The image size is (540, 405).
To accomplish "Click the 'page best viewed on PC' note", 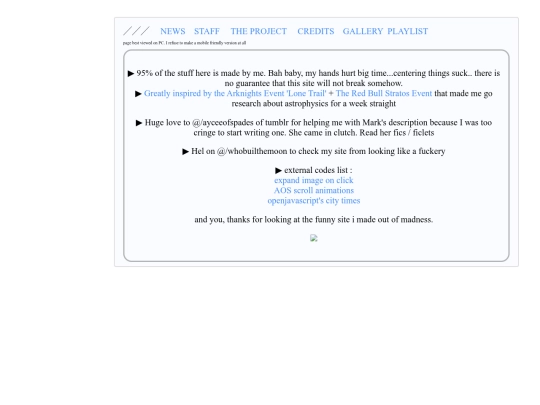I will [184, 43].
